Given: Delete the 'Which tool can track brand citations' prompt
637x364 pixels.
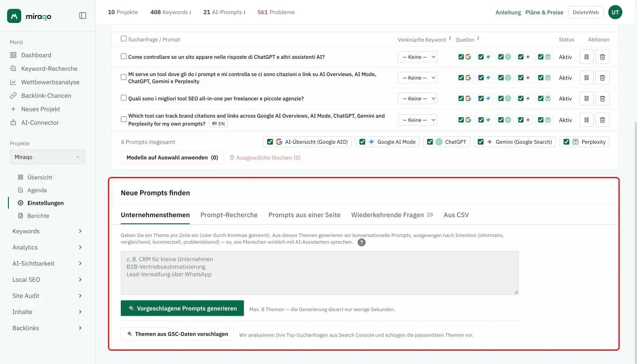Looking at the screenshot, I should point(602,119).
